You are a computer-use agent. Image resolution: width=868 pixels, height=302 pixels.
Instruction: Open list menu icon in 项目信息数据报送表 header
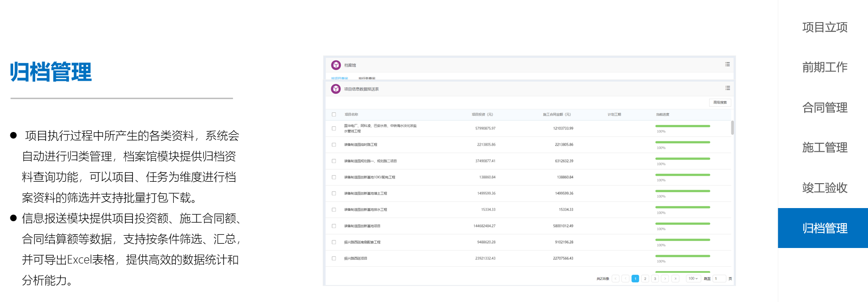coord(727,88)
